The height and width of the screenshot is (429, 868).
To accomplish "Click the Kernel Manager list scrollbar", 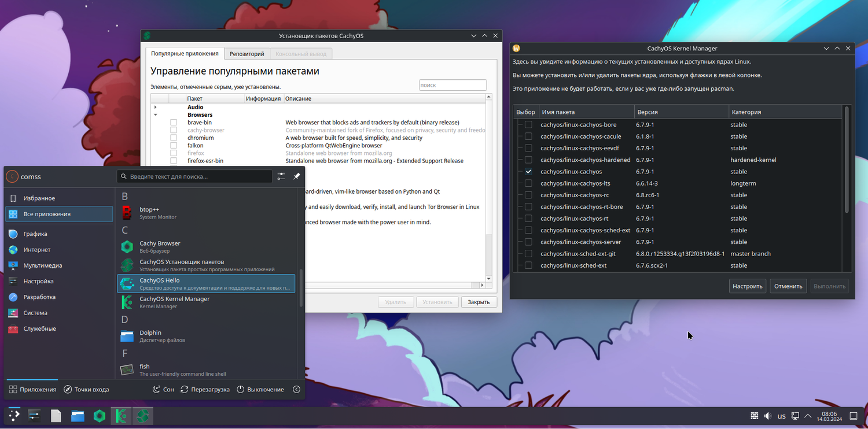I will click(x=847, y=159).
